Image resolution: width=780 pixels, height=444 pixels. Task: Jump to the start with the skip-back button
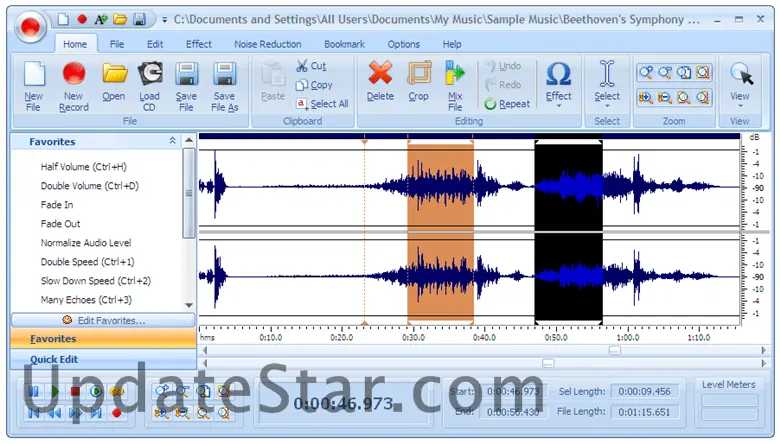(x=34, y=413)
